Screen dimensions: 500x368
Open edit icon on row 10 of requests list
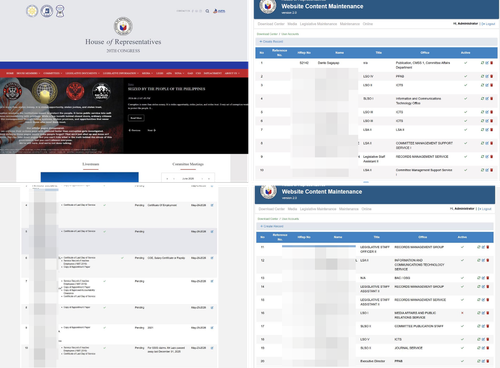[212, 348]
